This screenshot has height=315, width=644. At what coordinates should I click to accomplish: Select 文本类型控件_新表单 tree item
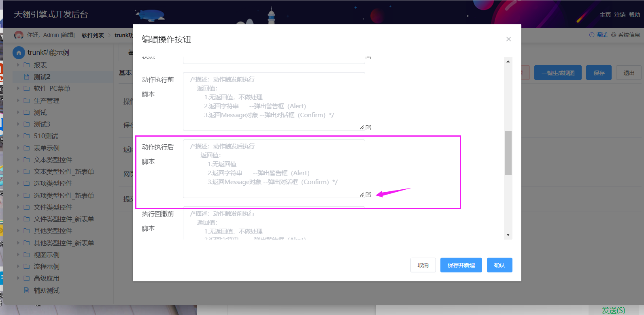pyautogui.click(x=64, y=171)
